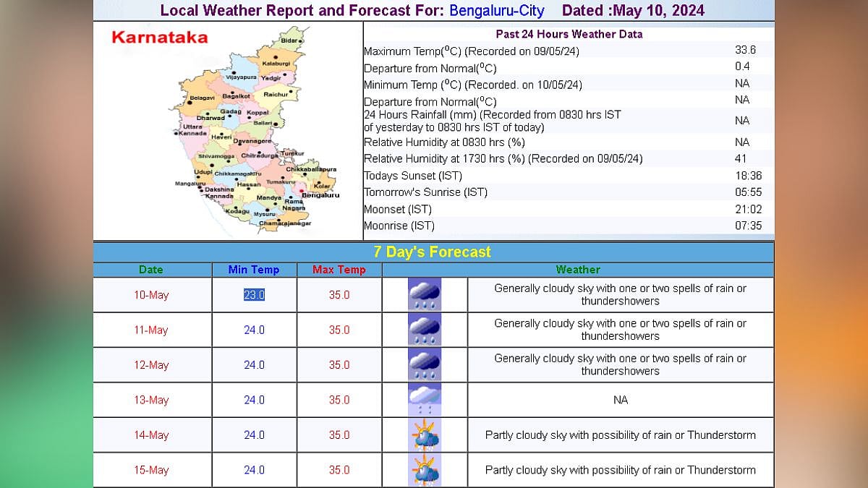Click the Bengaluru-City name in the title
Image resolution: width=868 pixels, height=488 pixels.
pos(497,11)
